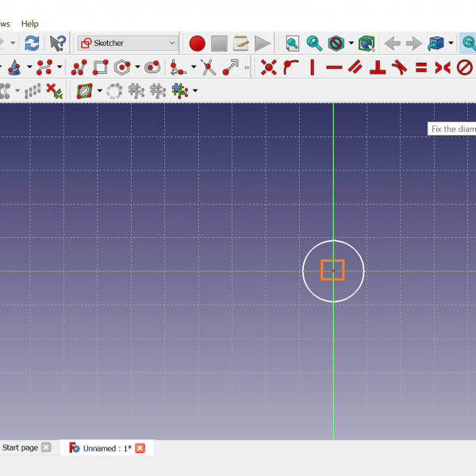This screenshot has height=476, width=476.
Task: Apply the Perpendicular constraint
Action: tap(378, 67)
